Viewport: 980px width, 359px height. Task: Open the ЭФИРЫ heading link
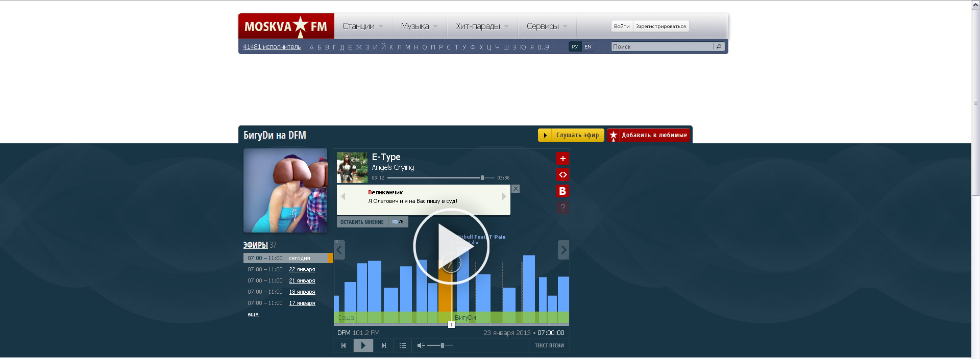click(256, 245)
